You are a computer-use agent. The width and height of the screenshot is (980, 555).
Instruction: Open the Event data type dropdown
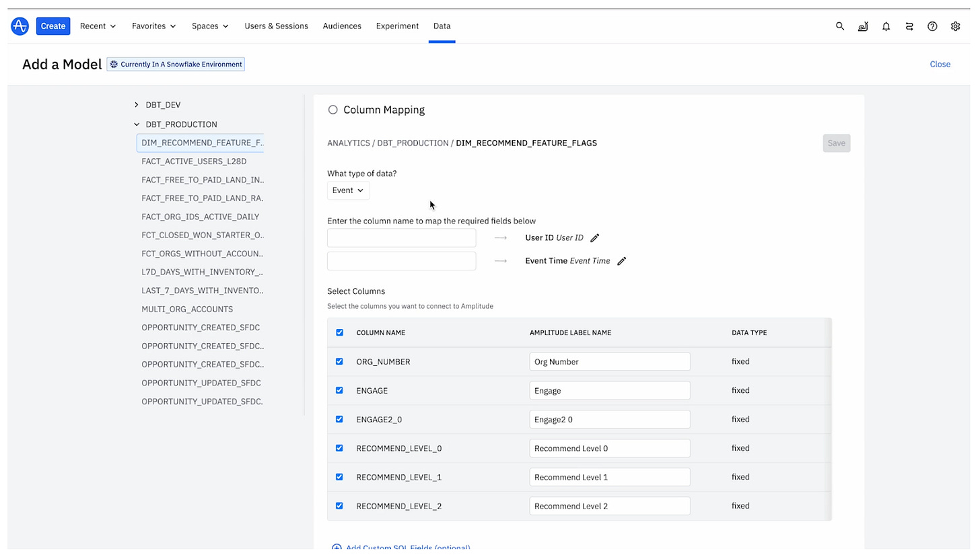pos(348,190)
